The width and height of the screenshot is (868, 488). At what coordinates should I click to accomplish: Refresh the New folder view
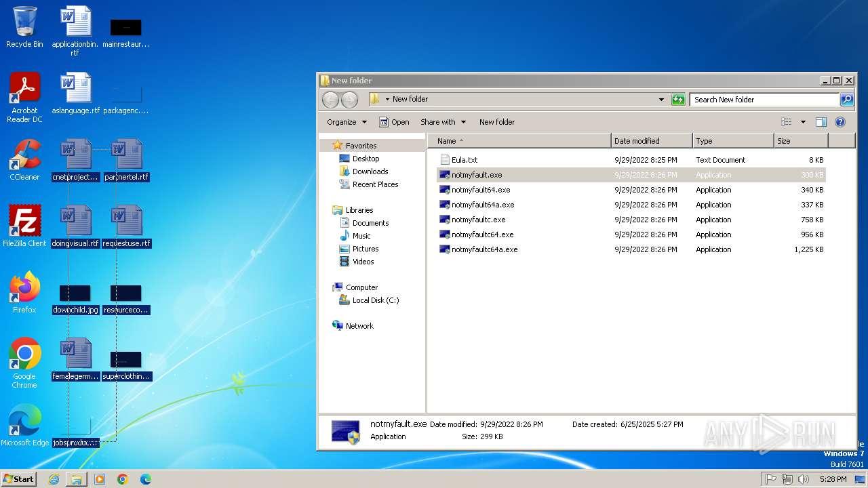coord(678,100)
